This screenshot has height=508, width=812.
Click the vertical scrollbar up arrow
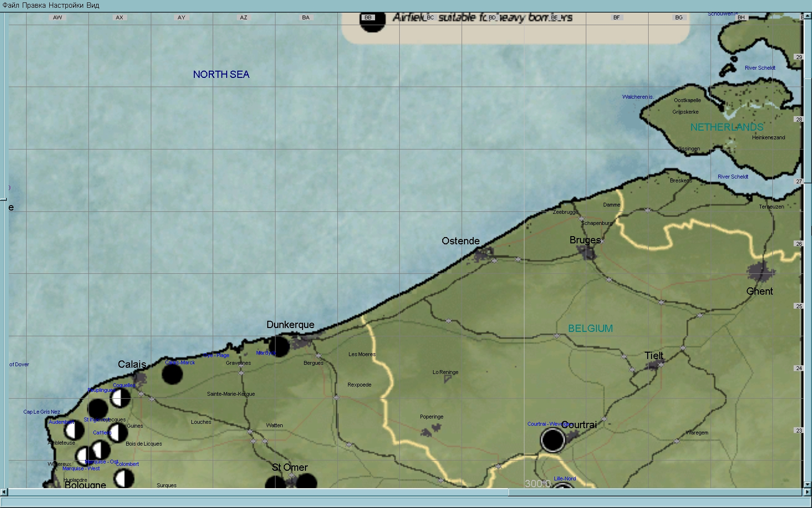[x=808, y=16]
